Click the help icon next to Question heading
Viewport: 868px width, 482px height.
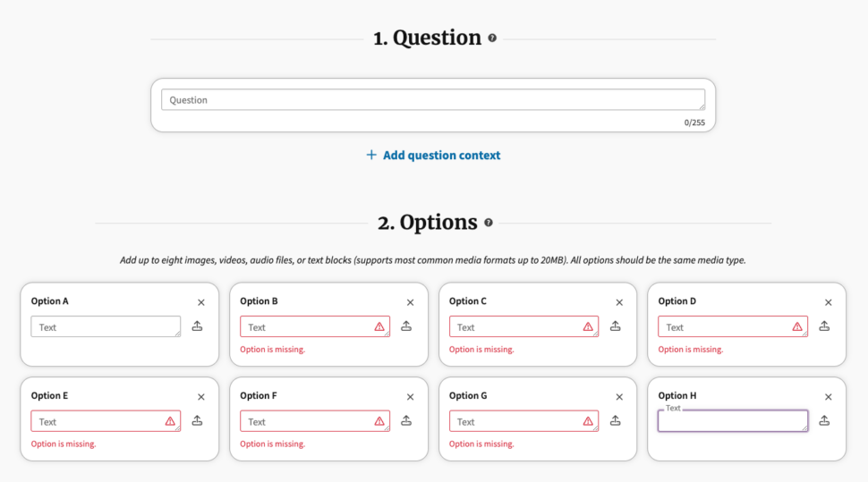(492, 38)
